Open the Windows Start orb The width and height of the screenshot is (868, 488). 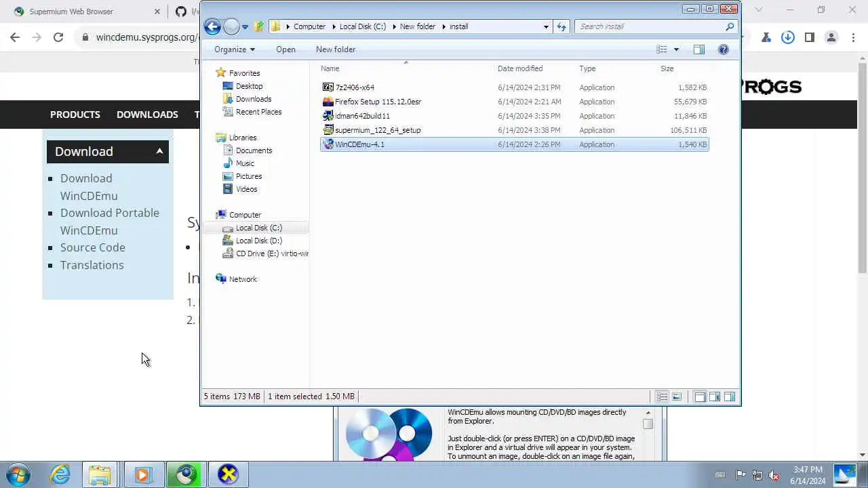click(x=18, y=474)
